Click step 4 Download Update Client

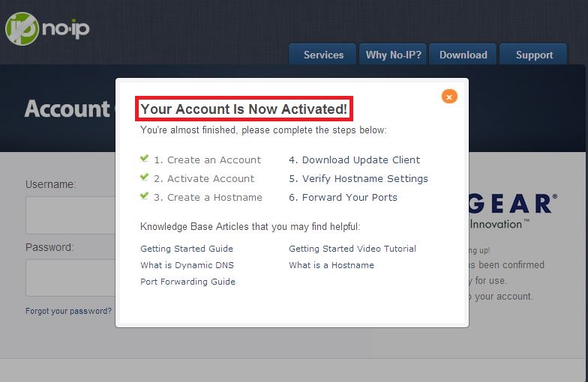coord(354,160)
